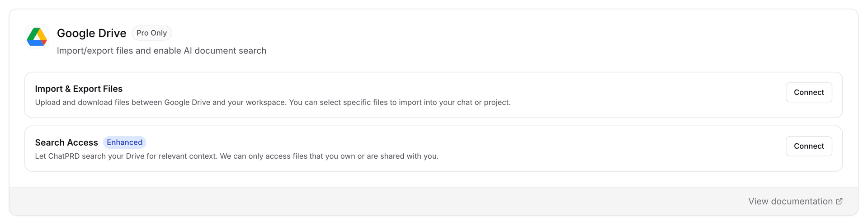The width and height of the screenshot is (868, 223).
Task: Click the Enhanced badge next to Search Access
Action: [124, 142]
